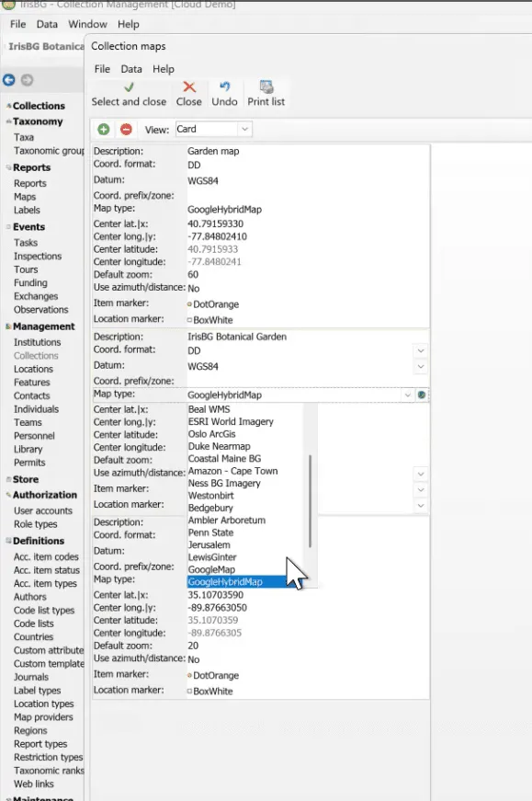Viewport: 532px width, 801px height.
Task: Open Maps under Reports
Action: (x=25, y=197)
